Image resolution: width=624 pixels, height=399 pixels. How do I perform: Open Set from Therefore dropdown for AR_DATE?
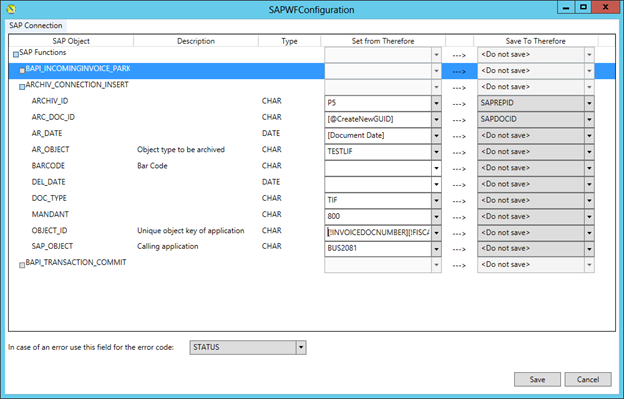point(436,136)
